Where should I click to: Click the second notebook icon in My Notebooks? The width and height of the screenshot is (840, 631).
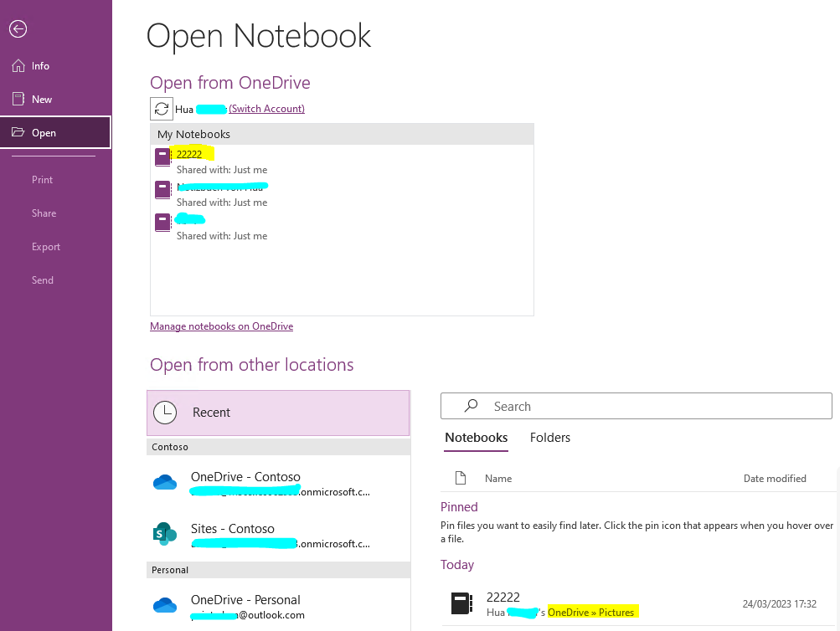pyautogui.click(x=162, y=190)
